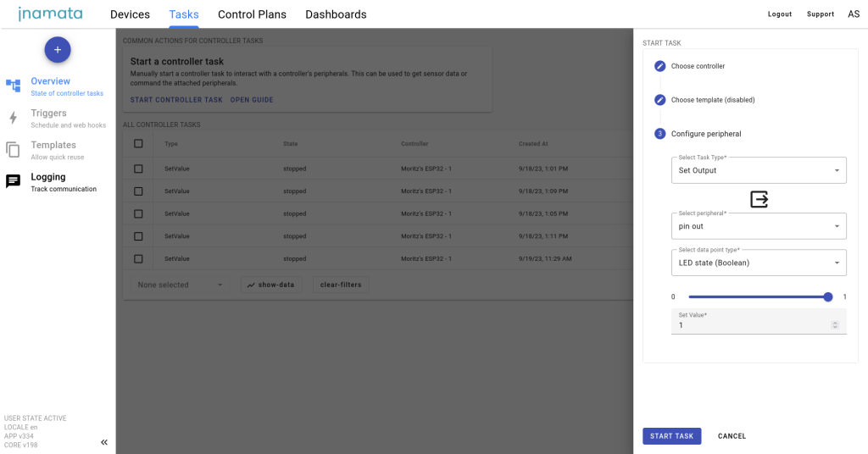Click the Support link
This screenshot has height=454, width=868.
[x=821, y=14]
